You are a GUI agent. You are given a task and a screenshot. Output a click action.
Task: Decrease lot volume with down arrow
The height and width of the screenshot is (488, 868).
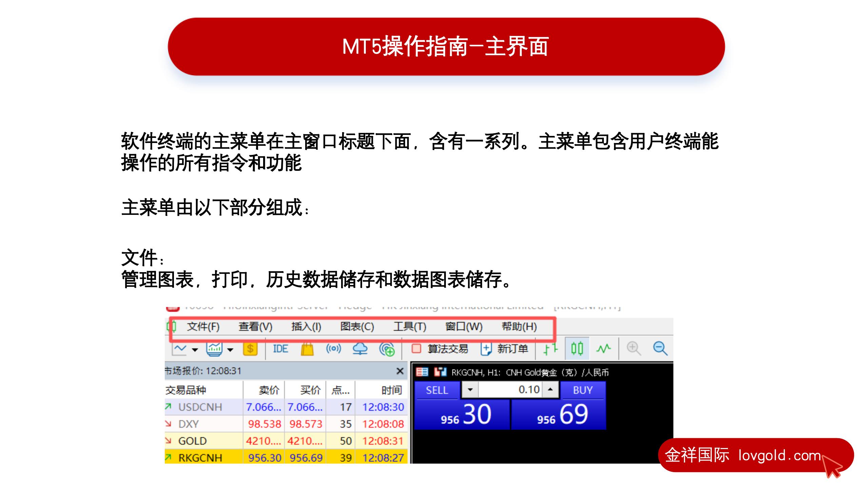tap(470, 390)
